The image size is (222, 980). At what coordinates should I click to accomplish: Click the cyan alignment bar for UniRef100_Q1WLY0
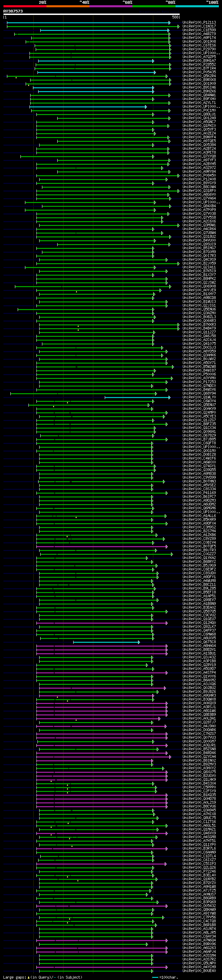(x=137, y=397)
